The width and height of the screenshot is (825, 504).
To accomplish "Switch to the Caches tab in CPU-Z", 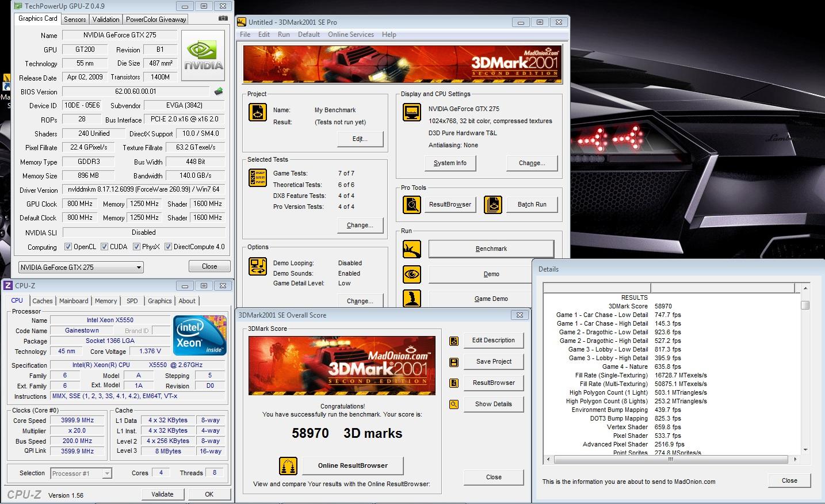I will click(x=43, y=301).
